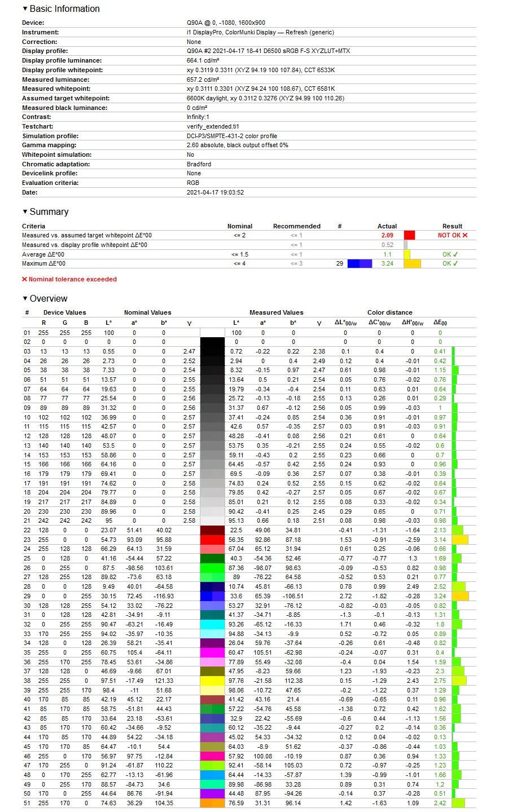
Task: Click the yellow bar beside 3.24 actual
Action: [412, 263]
